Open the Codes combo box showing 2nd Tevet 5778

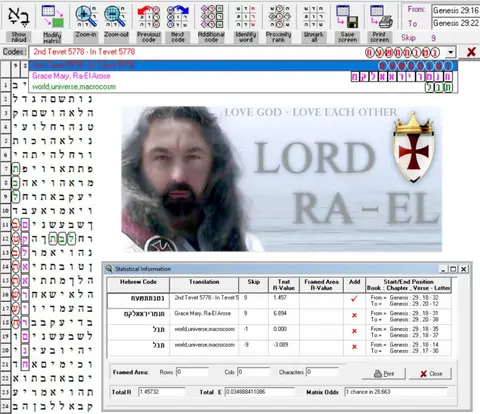pos(242,52)
